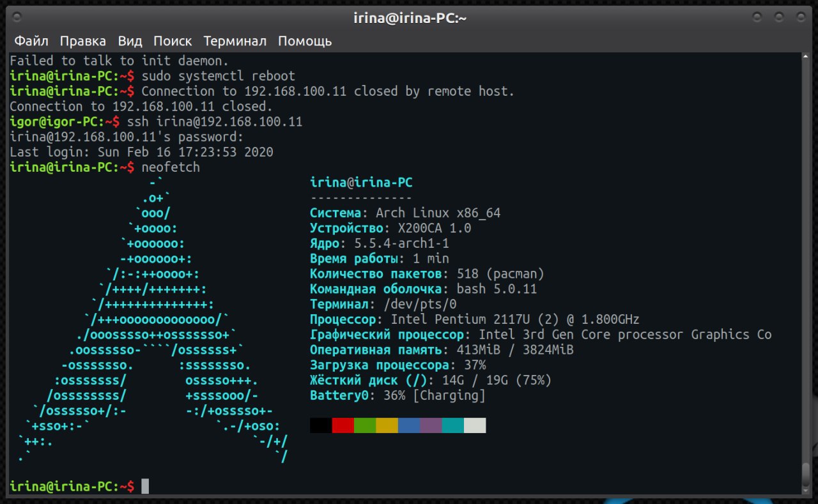The width and height of the screenshot is (818, 504).
Task: Click 'Процессор: Intel Pentium 2117U' line
Action: click(x=475, y=319)
